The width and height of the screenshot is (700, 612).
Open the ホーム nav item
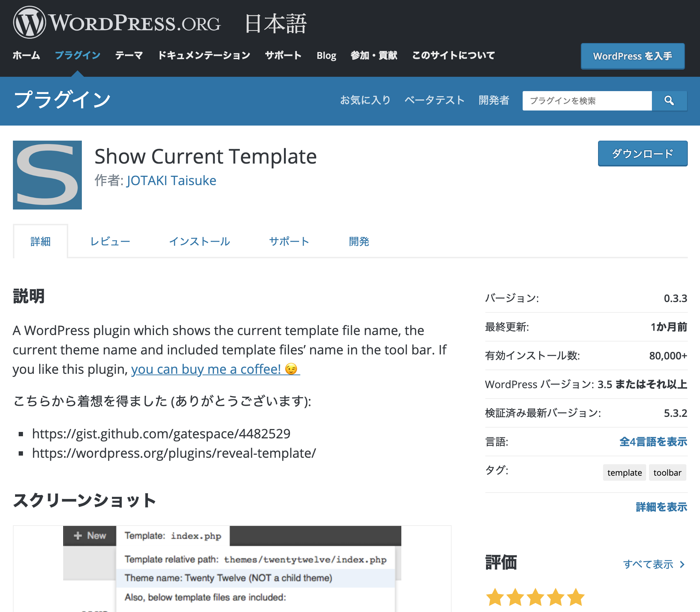coord(26,55)
